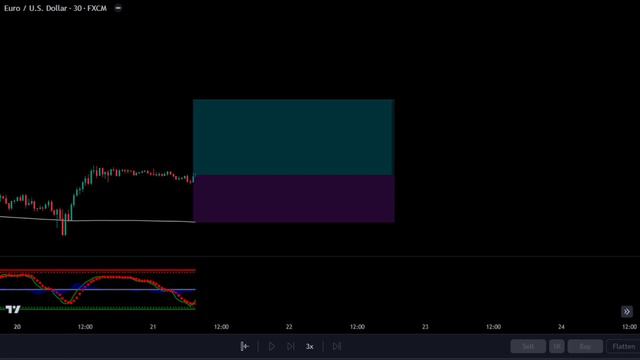Click the '23' date label on time axis

(x=425, y=327)
